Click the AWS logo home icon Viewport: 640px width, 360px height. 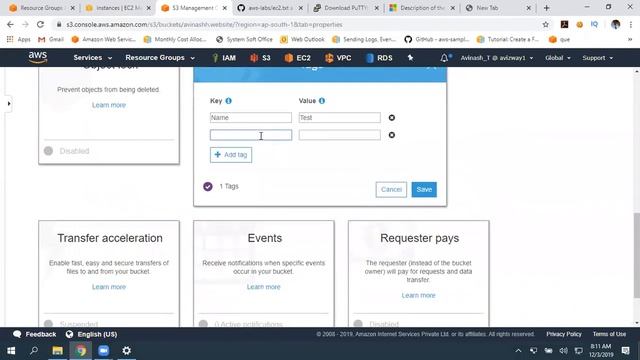(x=38, y=58)
